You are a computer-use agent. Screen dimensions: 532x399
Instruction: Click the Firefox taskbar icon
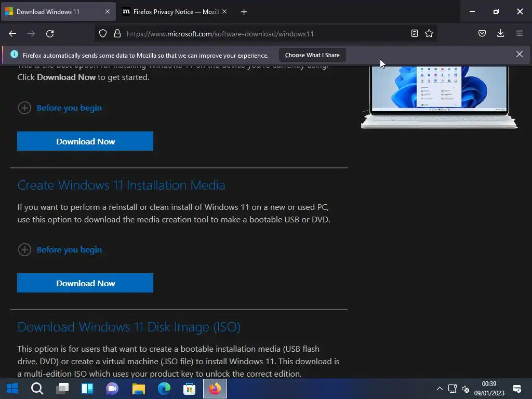pyautogui.click(x=215, y=389)
